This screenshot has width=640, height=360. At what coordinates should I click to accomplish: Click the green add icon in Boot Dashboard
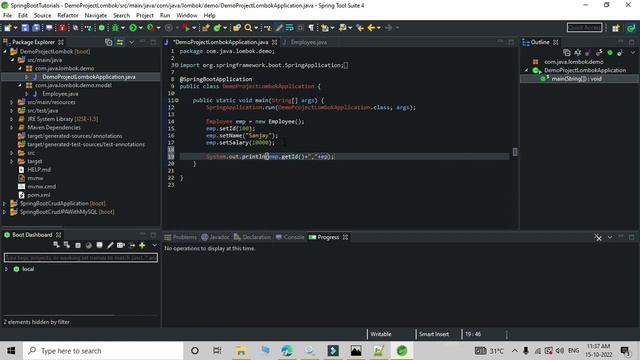click(142, 245)
